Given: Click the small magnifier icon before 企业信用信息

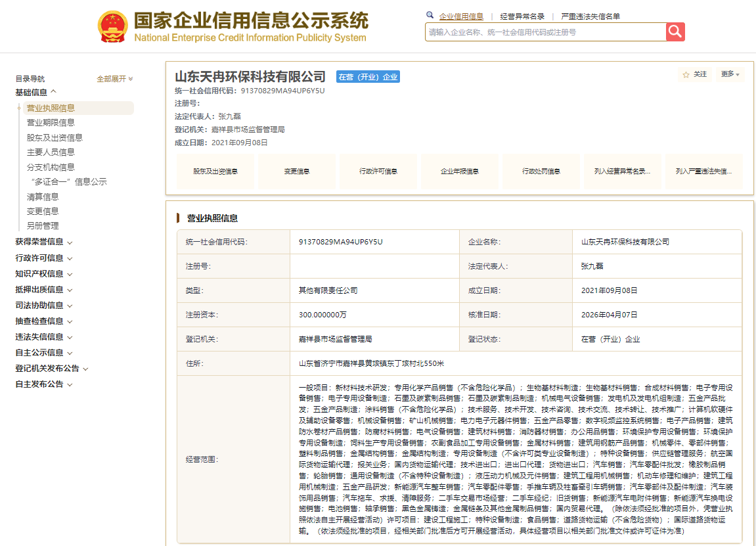Looking at the screenshot, I should pos(430,15).
